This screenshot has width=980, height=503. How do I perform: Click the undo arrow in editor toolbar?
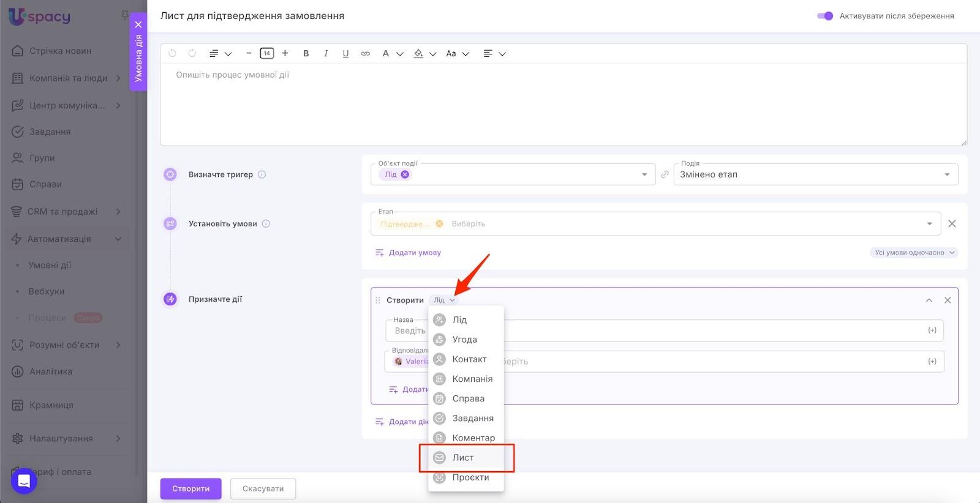coord(172,53)
